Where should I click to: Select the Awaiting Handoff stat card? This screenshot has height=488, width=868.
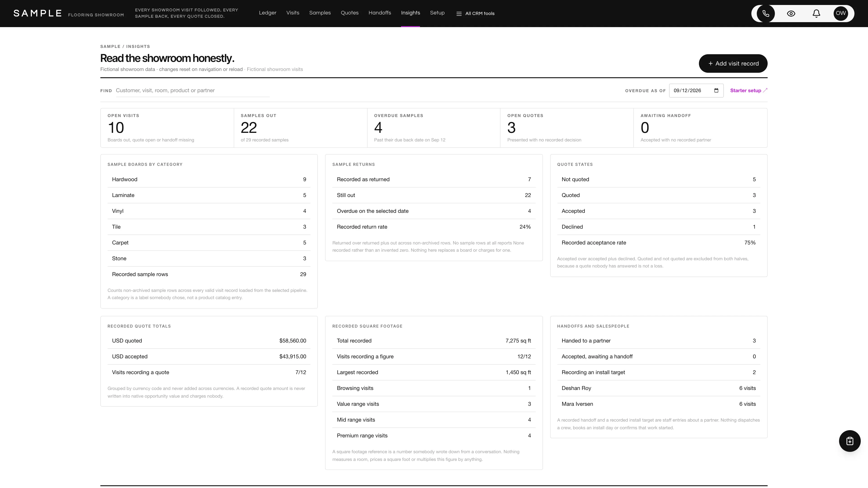coord(700,128)
